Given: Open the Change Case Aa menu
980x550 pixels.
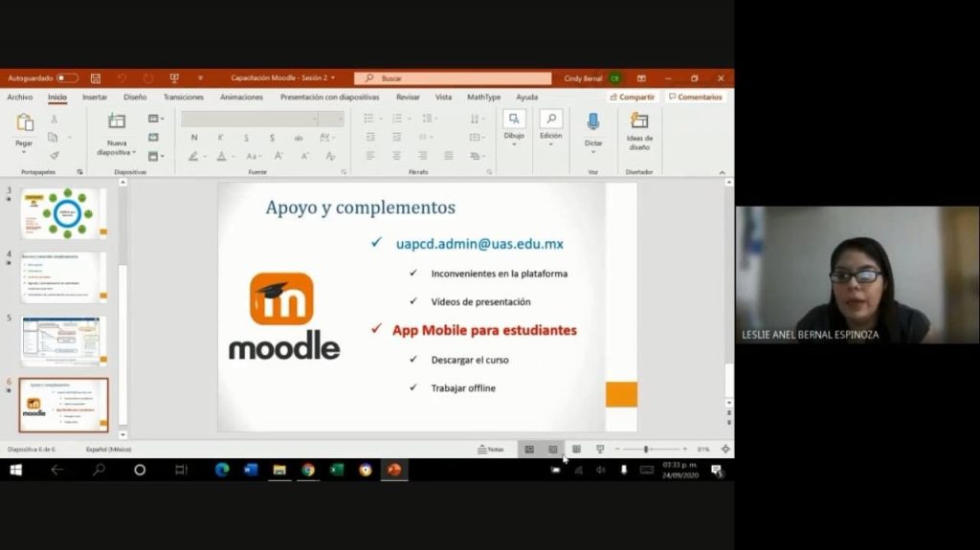Looking at the screenshot, I should 253,156.
